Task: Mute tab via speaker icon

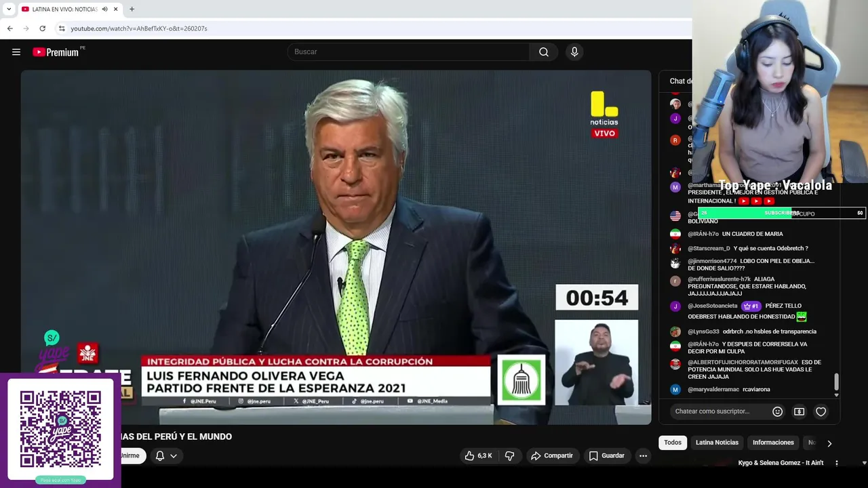Action: [x=104, y=9]
